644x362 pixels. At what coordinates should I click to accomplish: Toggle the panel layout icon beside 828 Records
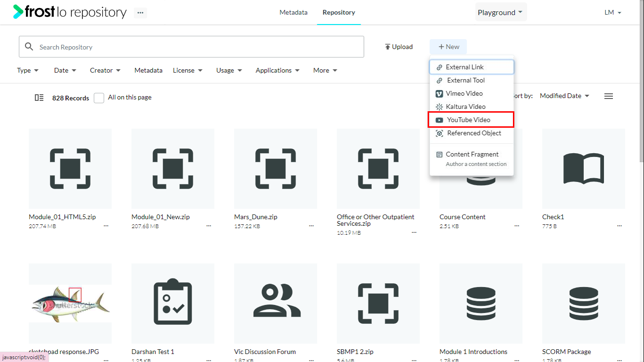39,98
